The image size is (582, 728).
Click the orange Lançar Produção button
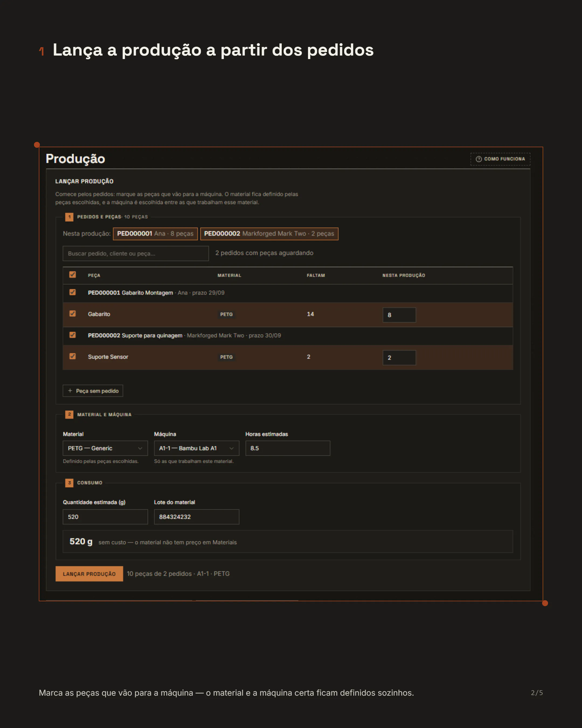pos(89,574)
